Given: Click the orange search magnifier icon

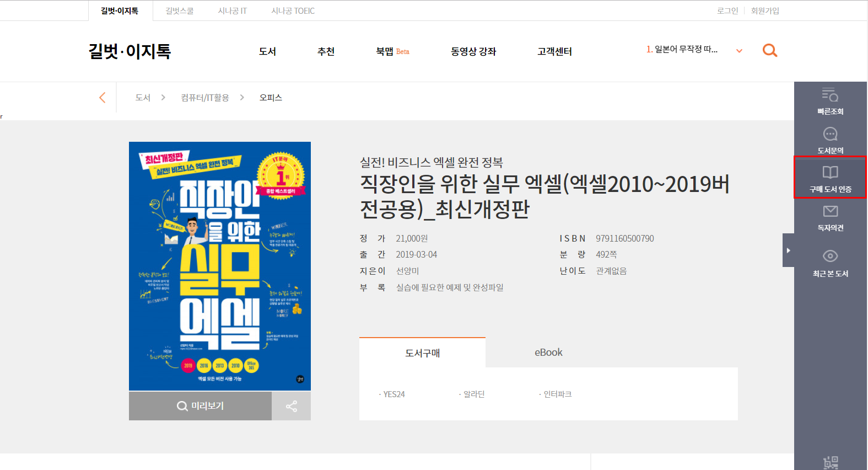Looking at the screenshot, I should (769, 51).
